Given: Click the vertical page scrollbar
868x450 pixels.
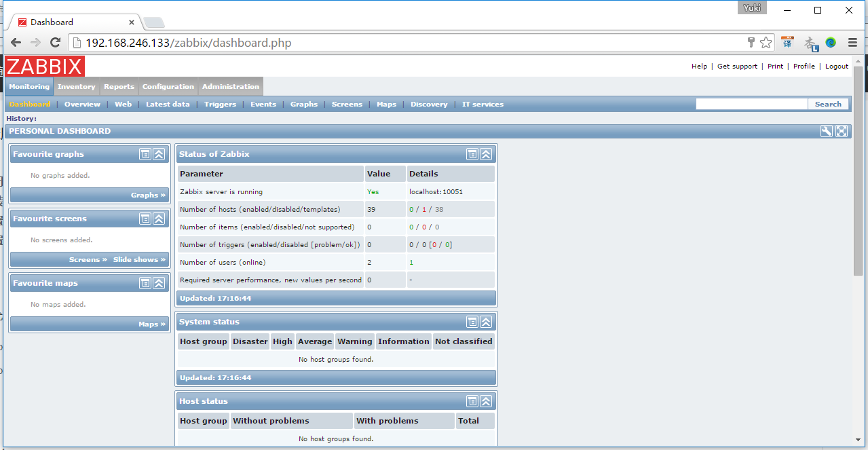Looking at the screenshot, I should pyautogui.click(x=858, y=170).
